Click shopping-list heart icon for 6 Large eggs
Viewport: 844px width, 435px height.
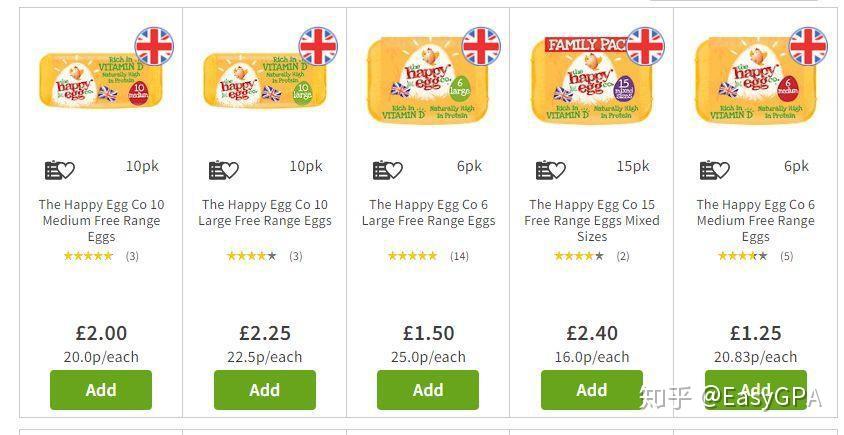388,170
